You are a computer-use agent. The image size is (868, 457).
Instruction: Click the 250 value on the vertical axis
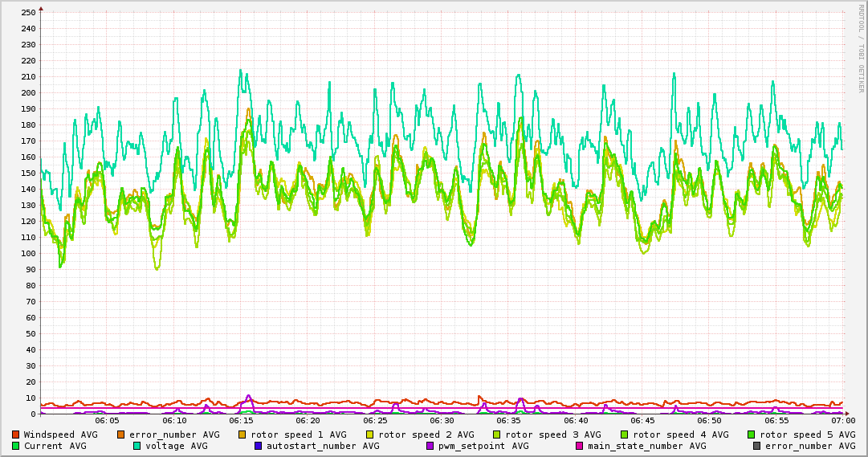tap(28, 12)
